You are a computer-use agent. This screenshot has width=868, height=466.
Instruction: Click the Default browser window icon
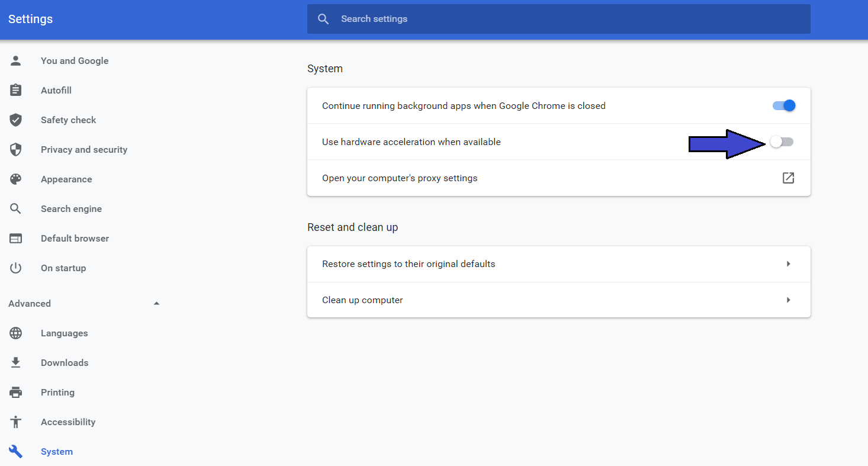coord(15,238)
